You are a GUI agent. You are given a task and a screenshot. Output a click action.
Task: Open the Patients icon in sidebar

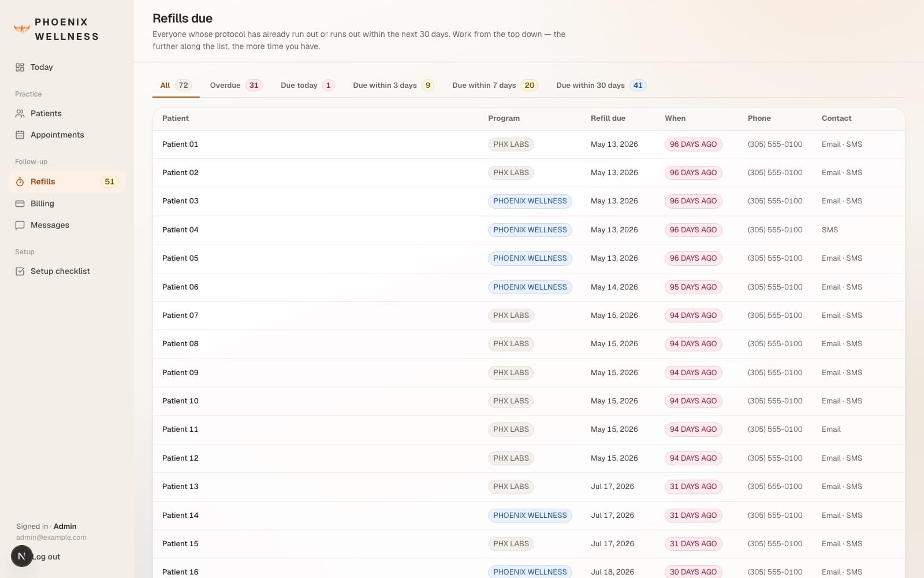(x=20, y=113)
